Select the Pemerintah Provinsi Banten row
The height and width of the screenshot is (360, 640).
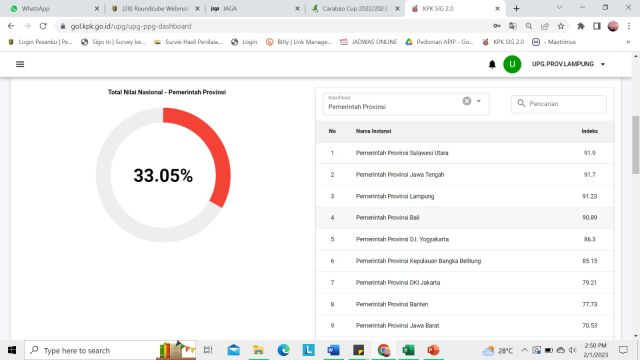pos(465,304)
